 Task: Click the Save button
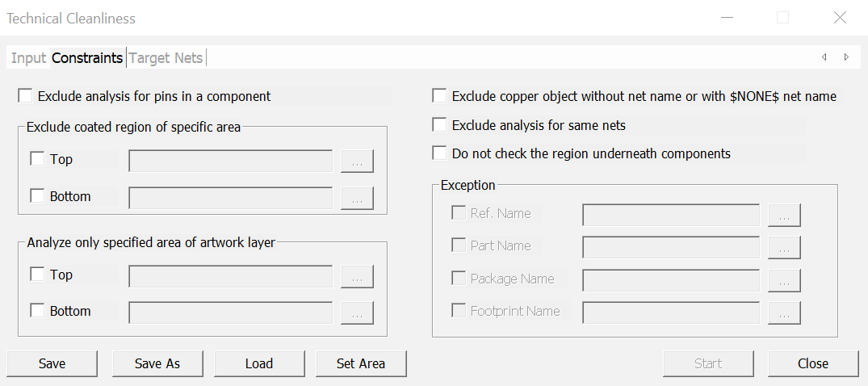tap(52, 363)
